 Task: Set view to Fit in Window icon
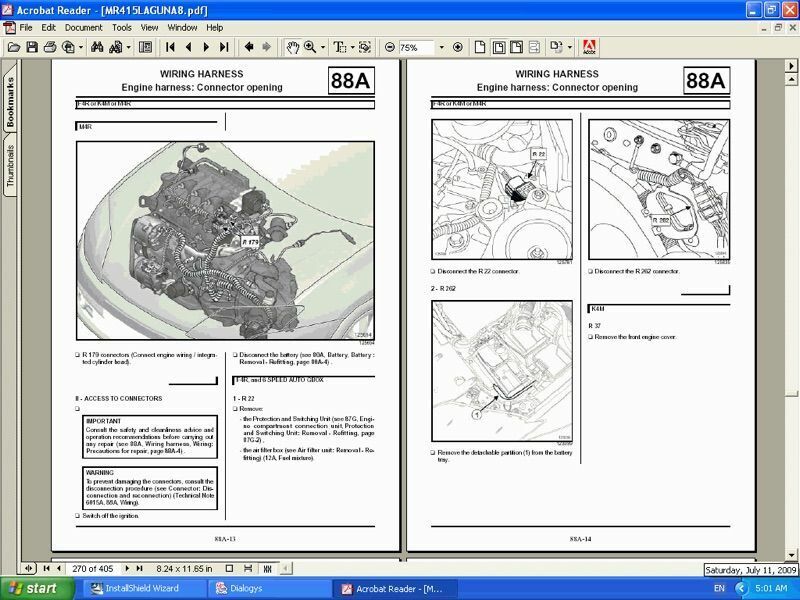coord(498,47)
